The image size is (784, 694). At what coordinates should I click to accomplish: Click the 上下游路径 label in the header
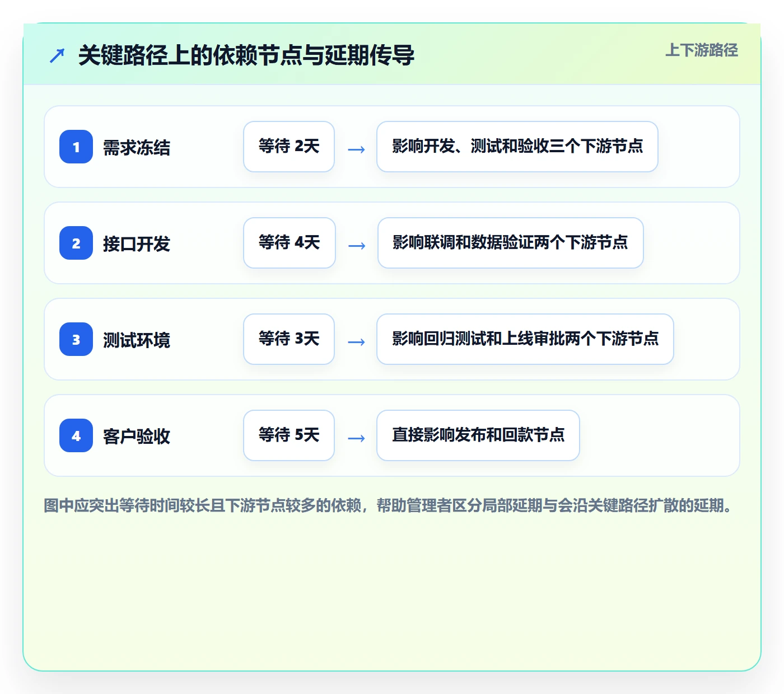[x=702, y=50]
